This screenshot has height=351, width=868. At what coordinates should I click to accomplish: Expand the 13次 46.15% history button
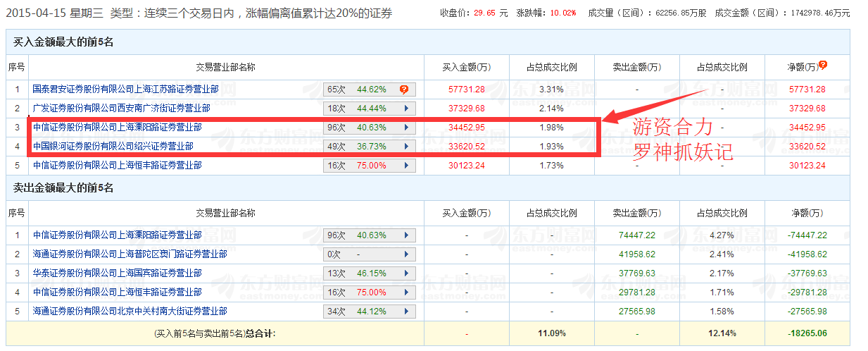369,273
